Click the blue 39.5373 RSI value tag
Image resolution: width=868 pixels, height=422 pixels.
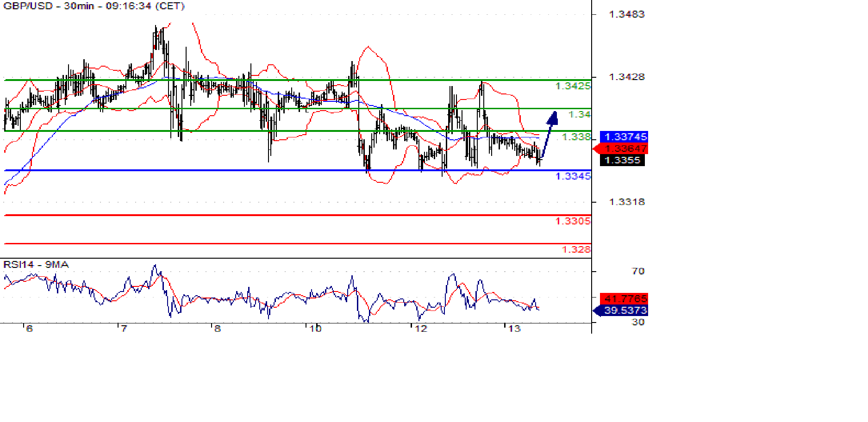[620, 310]
